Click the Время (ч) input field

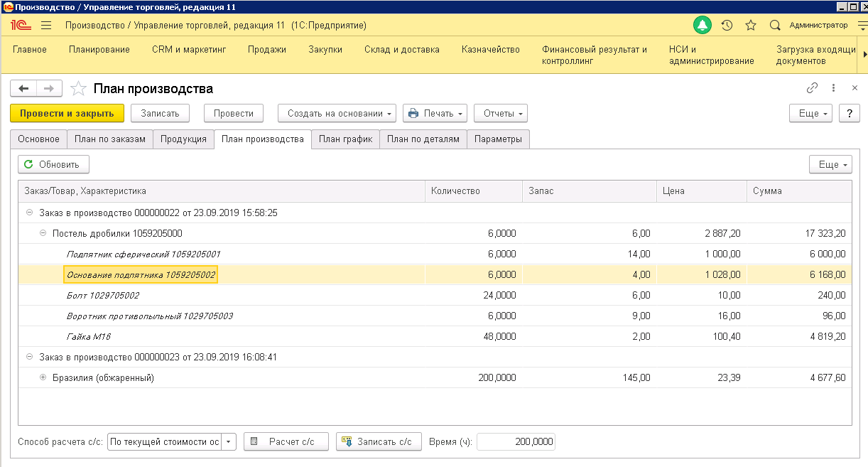pyautogui.click(x=516, y=441)
